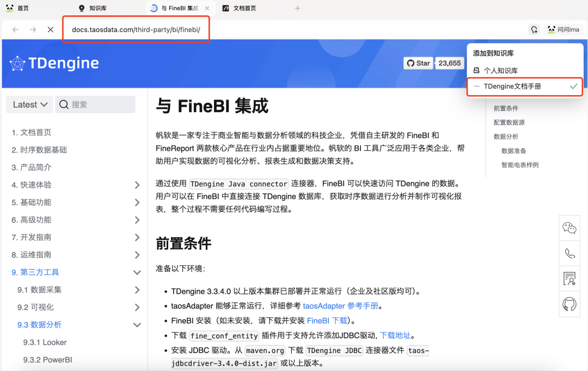Image resolution: width=588 pixels, height=371 pixels.
Task: Collapse the 9.3 数据分析 chevron
Action: [137, 325]
